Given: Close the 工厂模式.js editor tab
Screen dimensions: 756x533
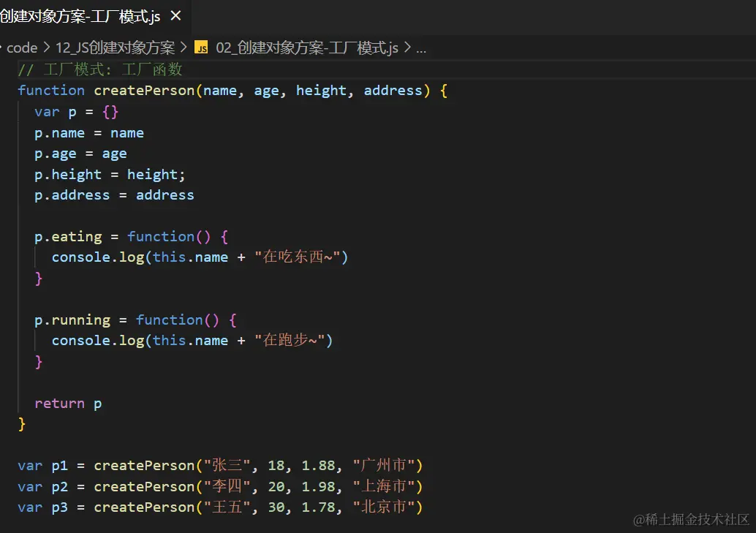Looking at the screenshot, I should coord(175,15).
